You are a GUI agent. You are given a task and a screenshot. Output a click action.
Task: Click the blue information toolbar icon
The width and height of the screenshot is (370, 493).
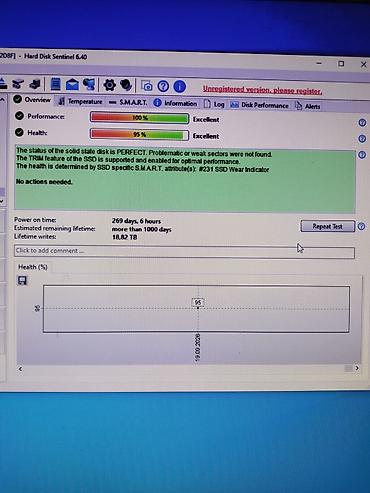pos(179,87)
